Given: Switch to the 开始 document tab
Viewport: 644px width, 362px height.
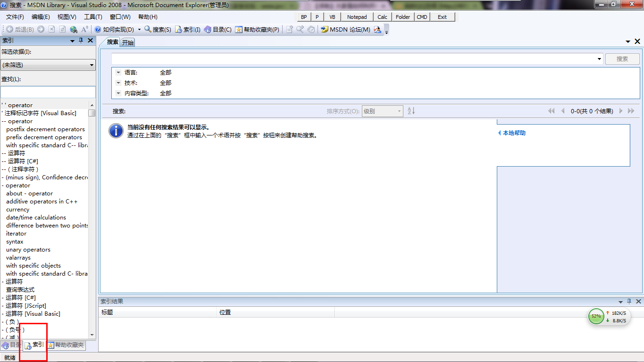Looking at the screenshot, I should (x=128, y=42).
